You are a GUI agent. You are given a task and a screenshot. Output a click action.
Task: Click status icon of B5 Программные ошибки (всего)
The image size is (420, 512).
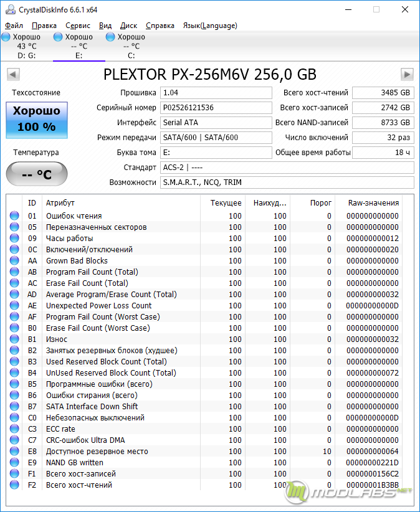pyautogui.click(x=14, y=384)
